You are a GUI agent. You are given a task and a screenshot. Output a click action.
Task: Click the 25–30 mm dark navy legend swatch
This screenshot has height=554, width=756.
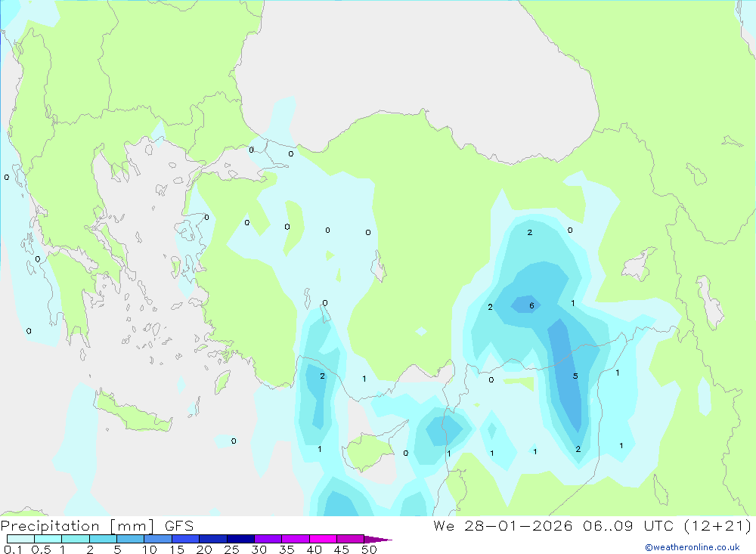click(x=240, y=539)
